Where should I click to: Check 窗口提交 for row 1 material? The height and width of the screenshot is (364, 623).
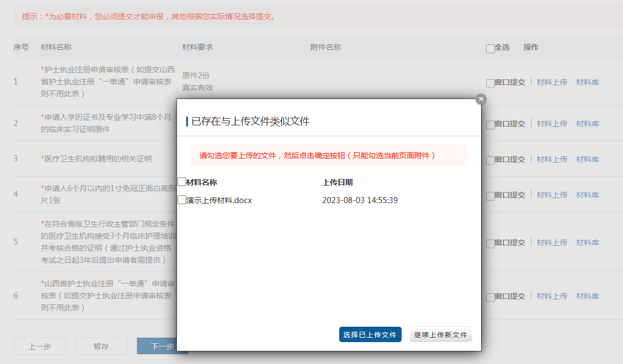click(490, 83)
